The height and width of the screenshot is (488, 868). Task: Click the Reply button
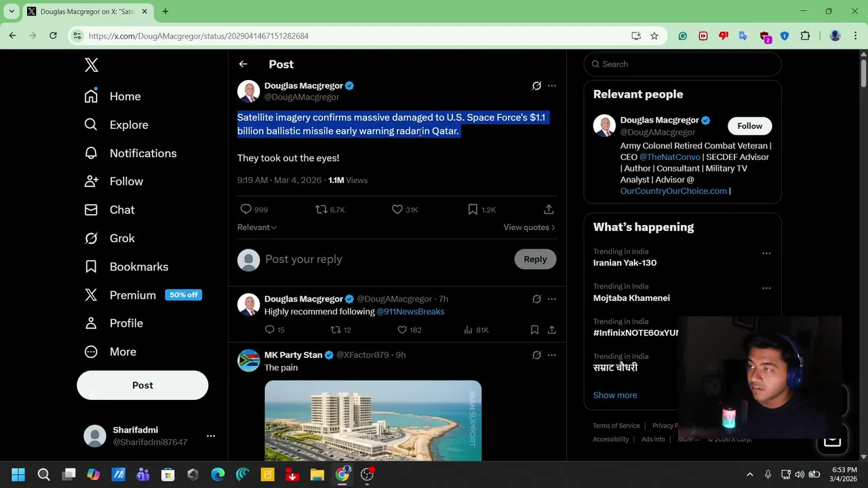click(535, 260)
